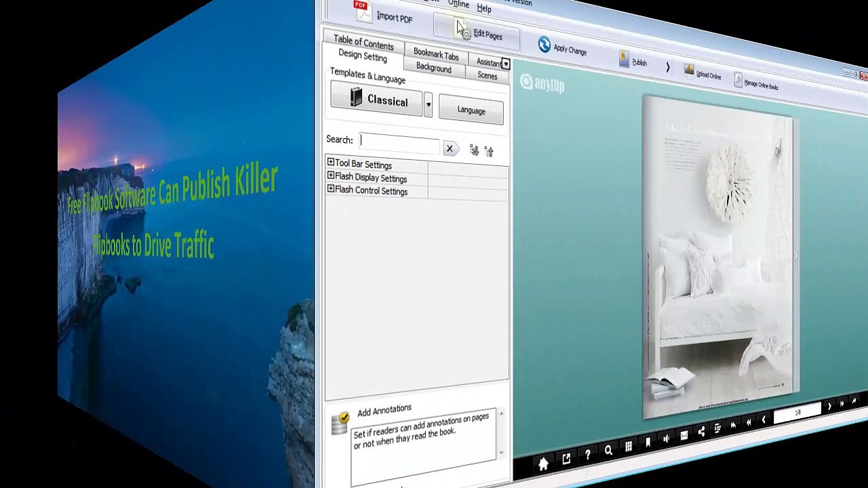Click the Add Annotations settings icon
This screenshot has width=868, height=488.
tap(340, 422)
